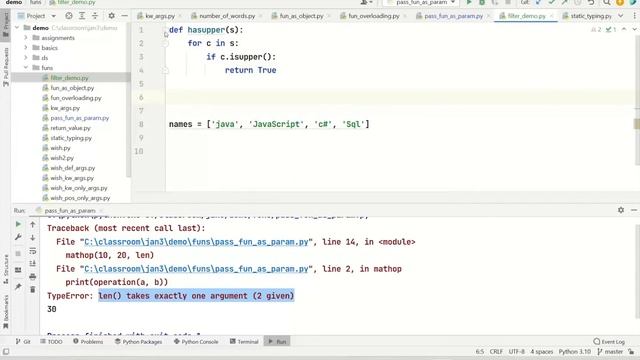Click the Run console vertical scrollbar
The height and width of the screenshot is (360, 640).
point(637,270)
